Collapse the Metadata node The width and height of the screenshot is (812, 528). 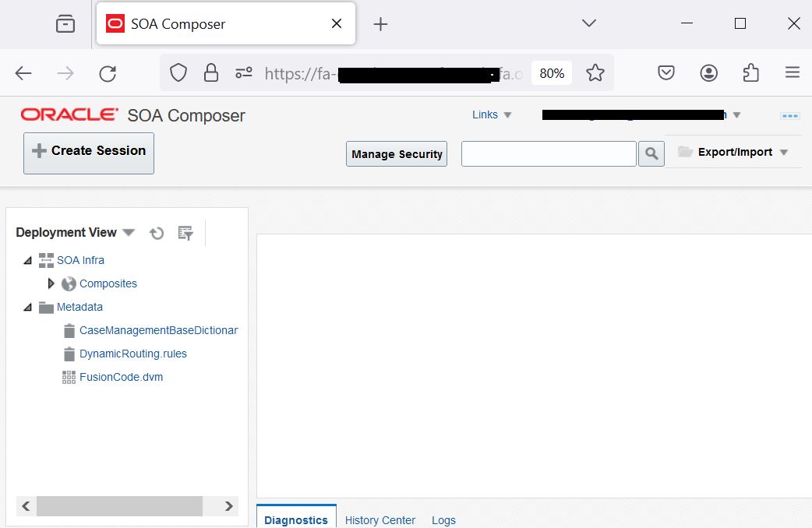tap(27, 307)
